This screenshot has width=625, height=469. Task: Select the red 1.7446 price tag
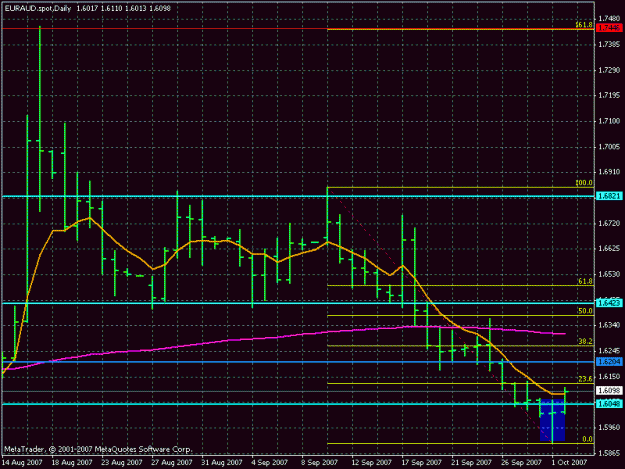609,28
